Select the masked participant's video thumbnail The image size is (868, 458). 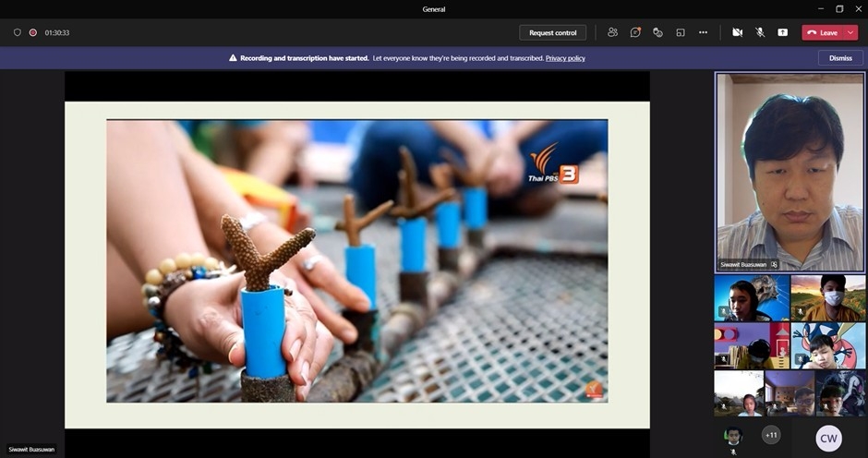click(828, 297)
